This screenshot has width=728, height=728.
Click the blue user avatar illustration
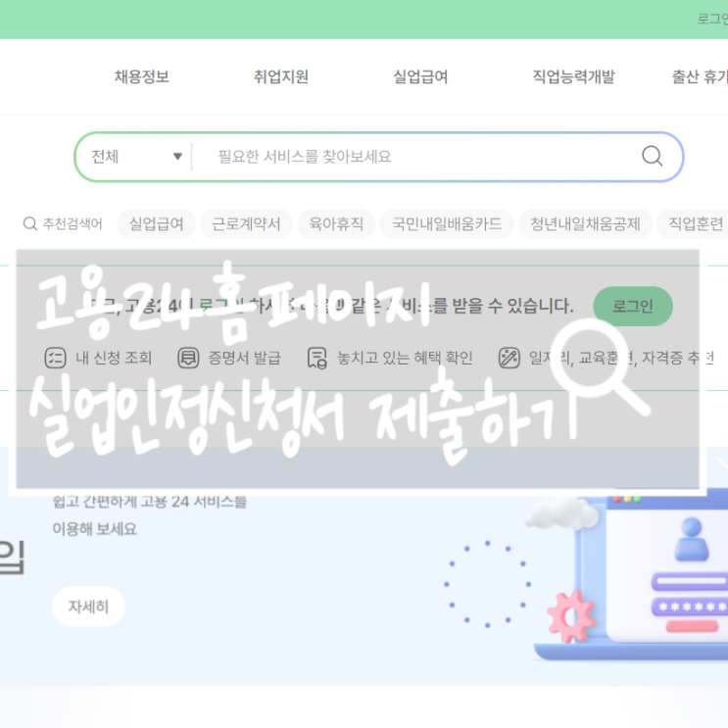(x=692, y=540)
